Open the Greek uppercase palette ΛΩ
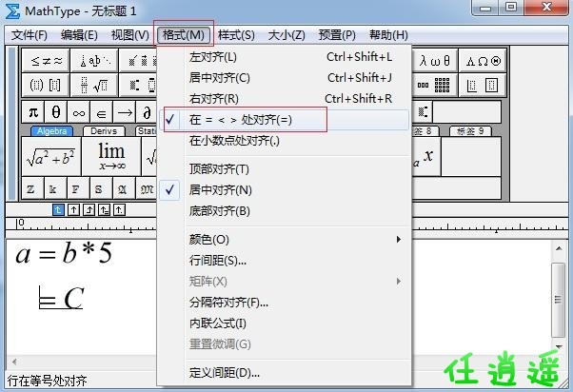This screenshot has height=392, width=573. coord(483,61)
